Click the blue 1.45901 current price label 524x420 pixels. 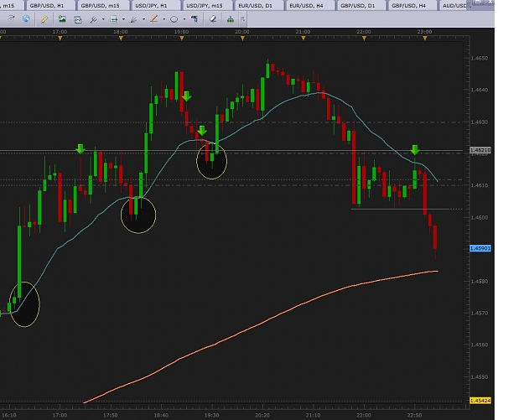pyautogui.click(x=480, y=248)
